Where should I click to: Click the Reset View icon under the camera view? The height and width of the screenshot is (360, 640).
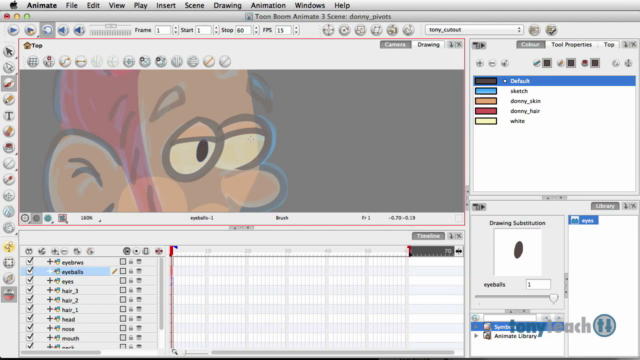pyautogui.click(x=25, y=218)
